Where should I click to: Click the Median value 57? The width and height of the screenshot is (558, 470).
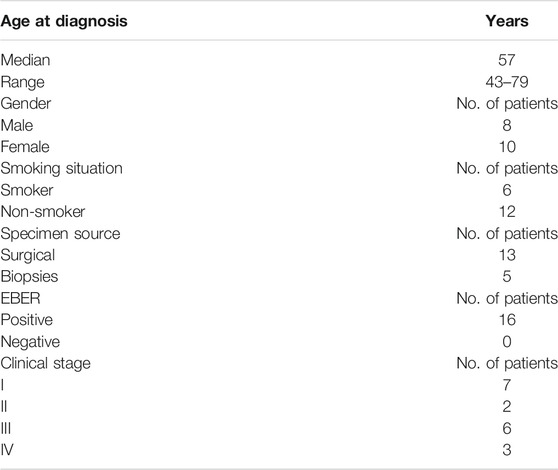click(507, 60)
